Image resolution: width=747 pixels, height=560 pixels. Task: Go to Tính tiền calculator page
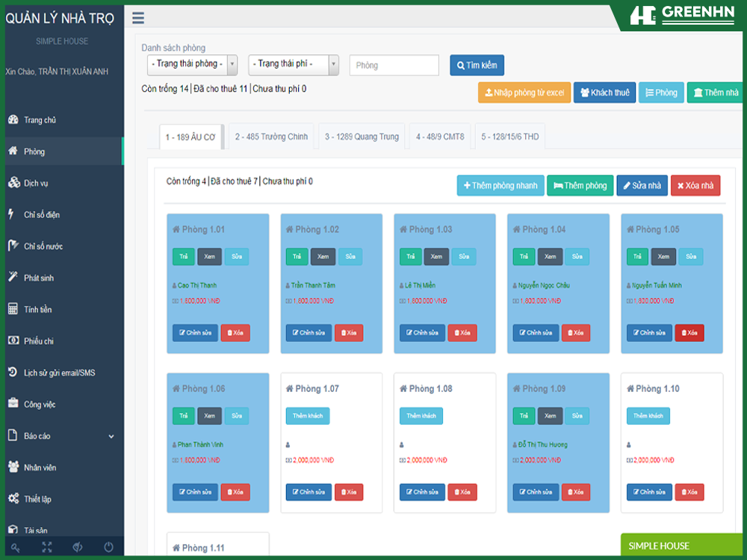(37, 310)
